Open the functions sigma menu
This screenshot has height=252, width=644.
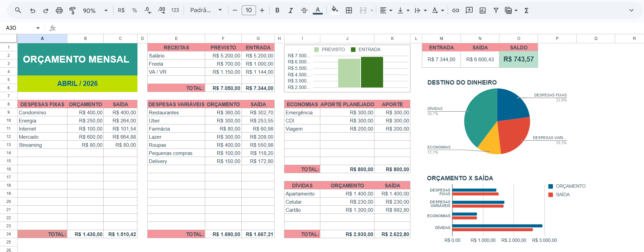click(x=527, y=10)
